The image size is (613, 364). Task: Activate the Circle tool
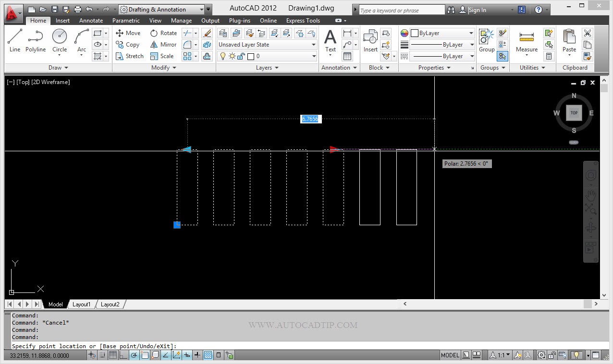click(59, 38)
